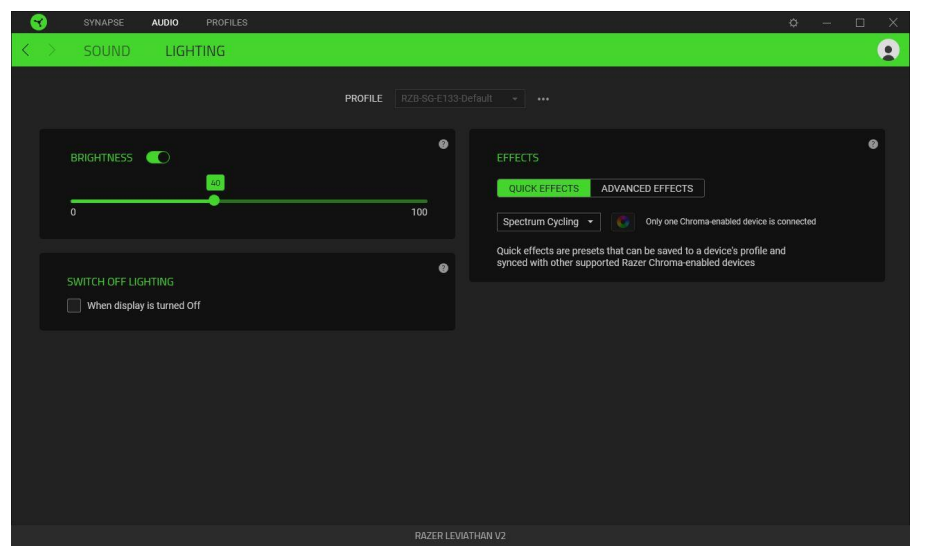The image size is (926, 556).
Task: Click the 'When display is turned Off' label
Action: click(144, 305)
